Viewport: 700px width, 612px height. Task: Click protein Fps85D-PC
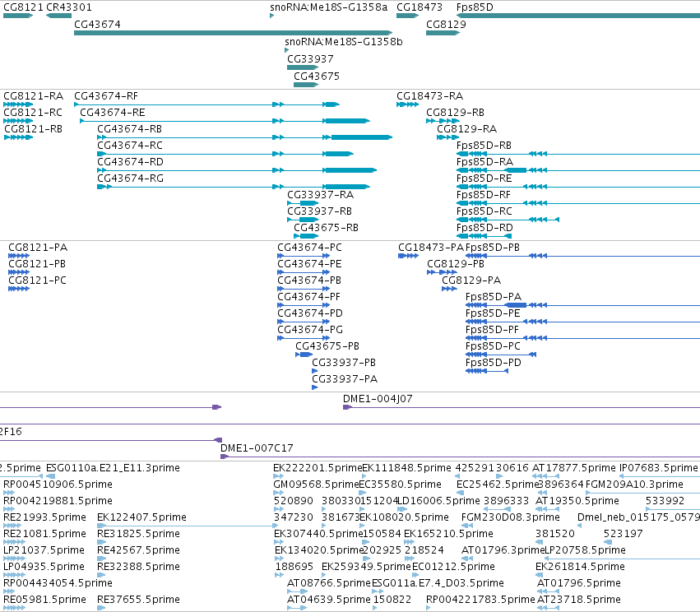493,347
